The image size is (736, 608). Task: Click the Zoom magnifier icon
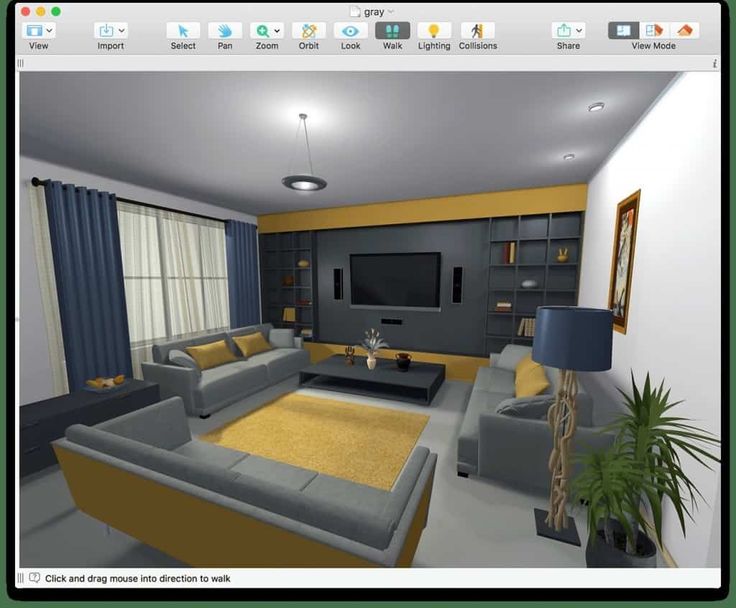[262, 31]
